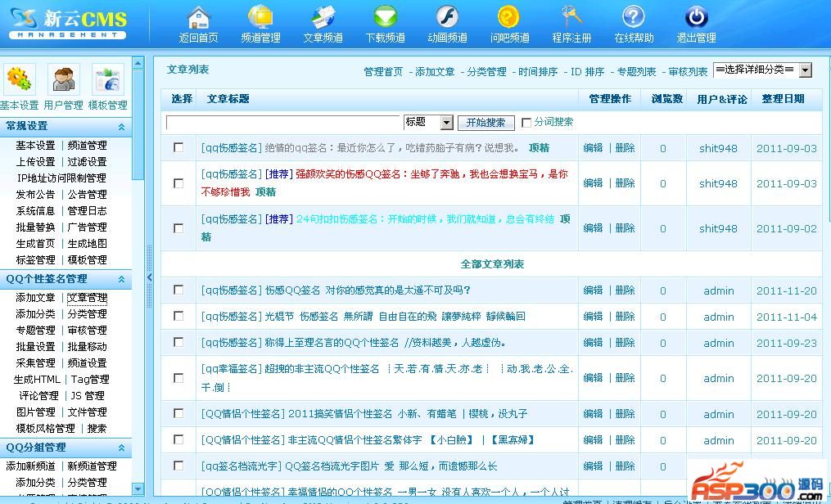Open 文章频道 icon in top toolbar
The image size is (831, 504).
323,17
